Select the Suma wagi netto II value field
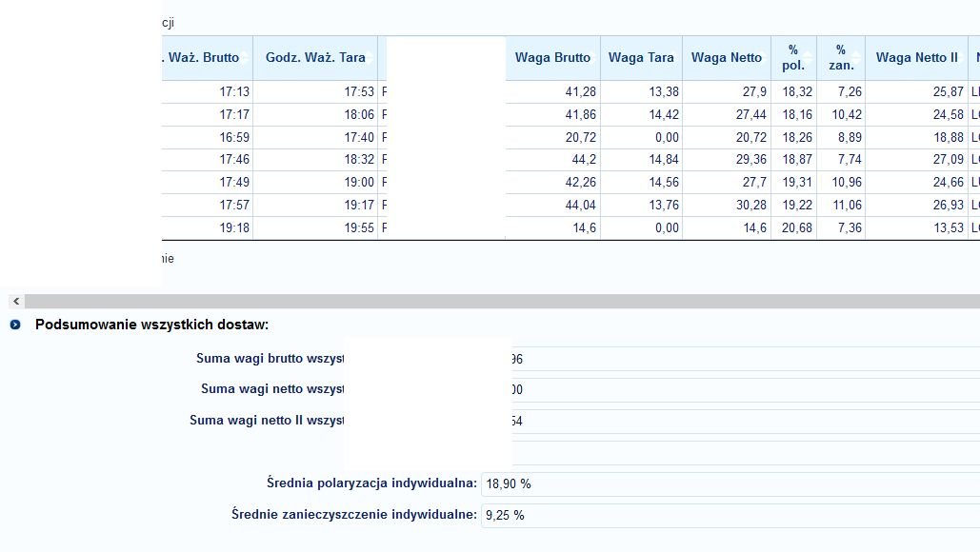980x552 pixels. pyautogui.click(x=743, y=422)
